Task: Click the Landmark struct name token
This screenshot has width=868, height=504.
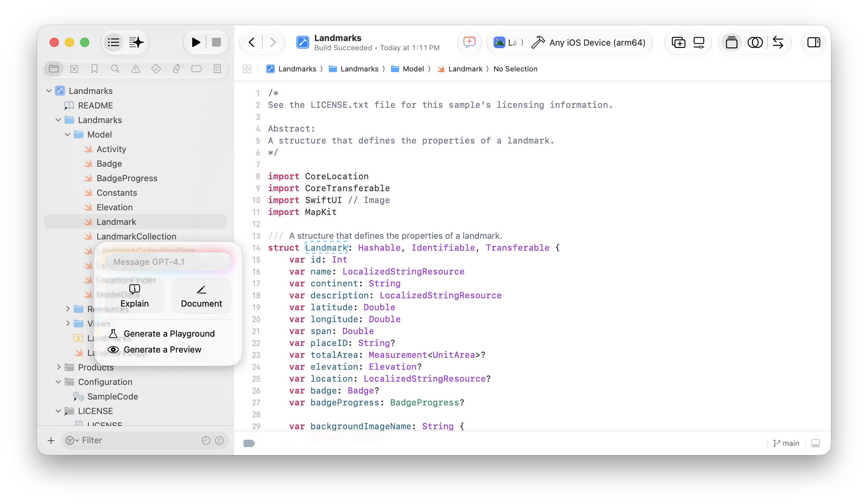Action: [326, 247]
